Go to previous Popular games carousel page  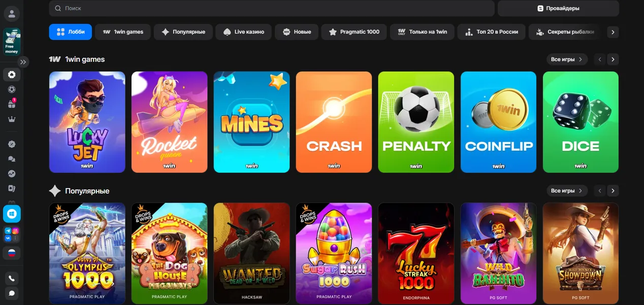pyautogui.click(x=600, y=191)
